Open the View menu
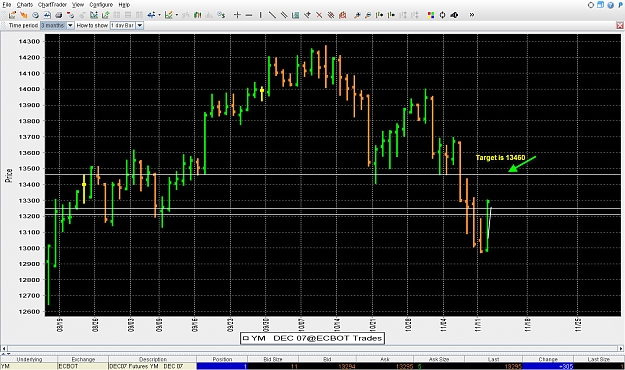Image resolution: width=625 pixels, height=370 pixels. tap(78, 4)
